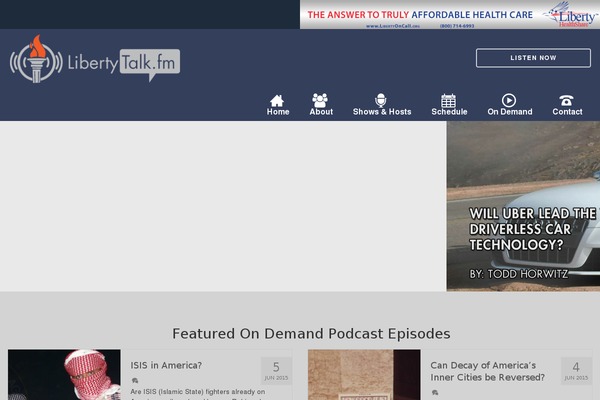The width and height of the screenshot is (600, 400).
Task: Open the Home menu label
Action: pos(278,112)
